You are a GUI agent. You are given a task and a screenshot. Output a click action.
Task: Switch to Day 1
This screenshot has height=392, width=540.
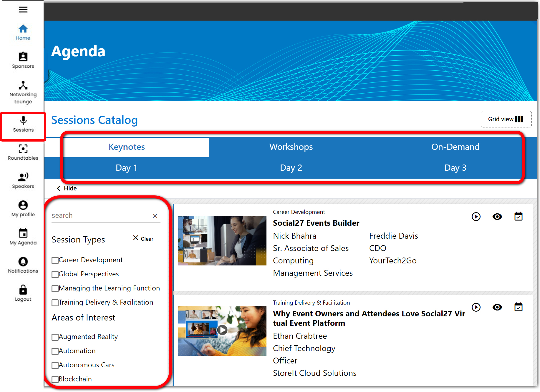point(127,168)
